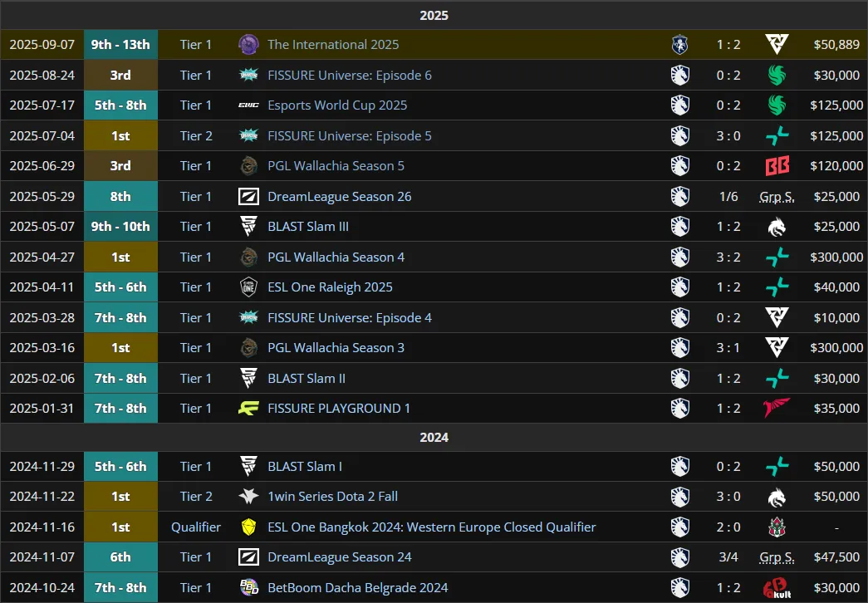Screen dimensions: 868x603
Task: Visit DreamLeague Season 26 link
Action: 340,197
